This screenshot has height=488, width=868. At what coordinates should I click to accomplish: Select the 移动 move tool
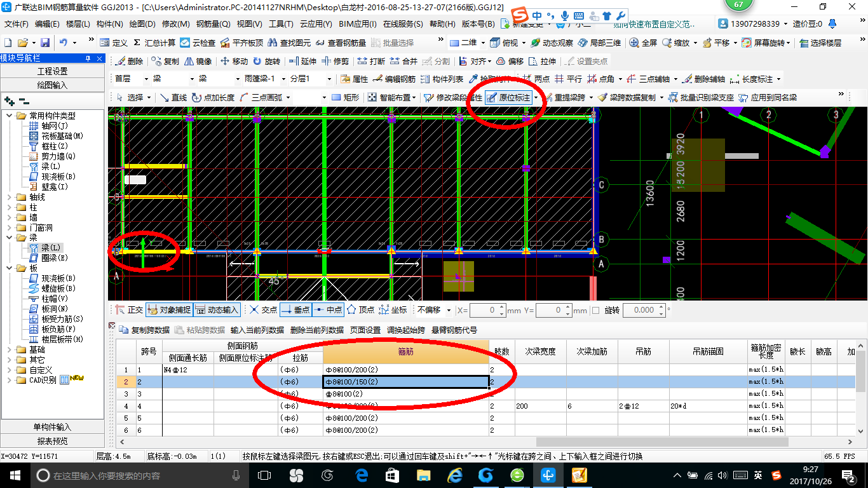coord(234,62)
